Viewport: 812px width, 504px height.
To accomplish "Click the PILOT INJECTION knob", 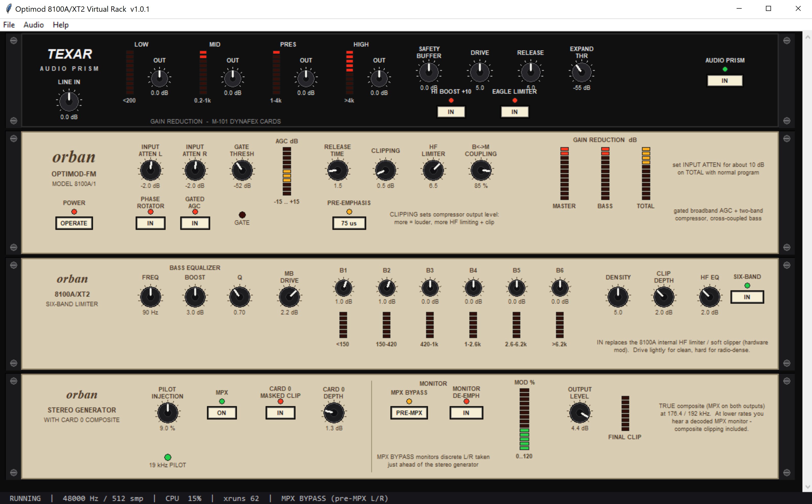I will (167, 412).
